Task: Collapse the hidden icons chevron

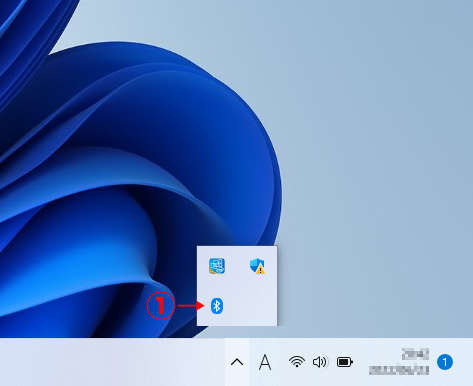Action: pos(237,362)
